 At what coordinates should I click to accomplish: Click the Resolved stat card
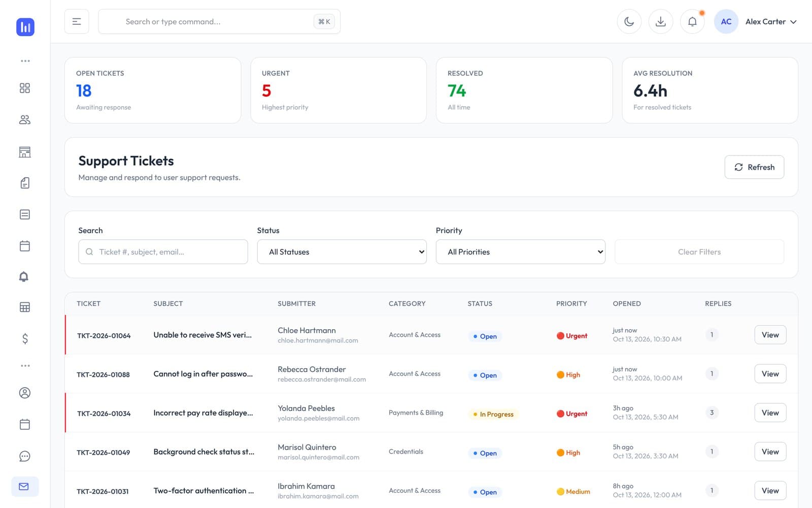(524, 90)
